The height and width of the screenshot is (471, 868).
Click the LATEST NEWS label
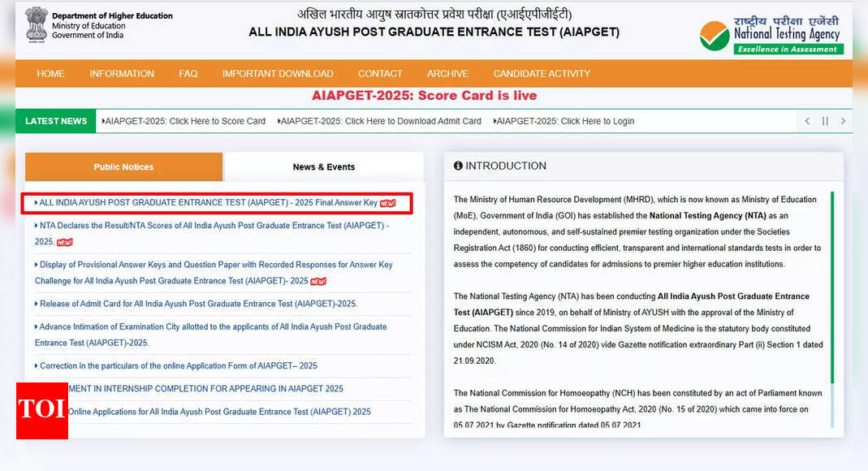pos(56,121)
